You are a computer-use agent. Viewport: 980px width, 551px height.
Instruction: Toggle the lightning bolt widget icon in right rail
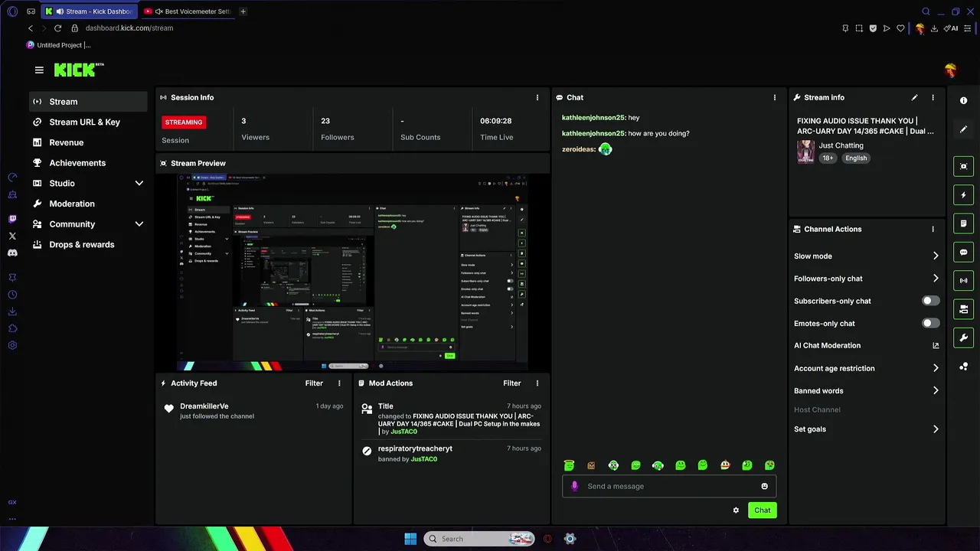(963, 195)
